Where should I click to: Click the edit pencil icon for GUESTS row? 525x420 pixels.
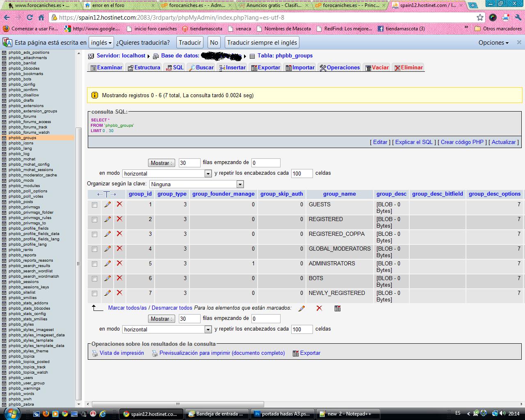pyautogui.click(x=107, y=204)
